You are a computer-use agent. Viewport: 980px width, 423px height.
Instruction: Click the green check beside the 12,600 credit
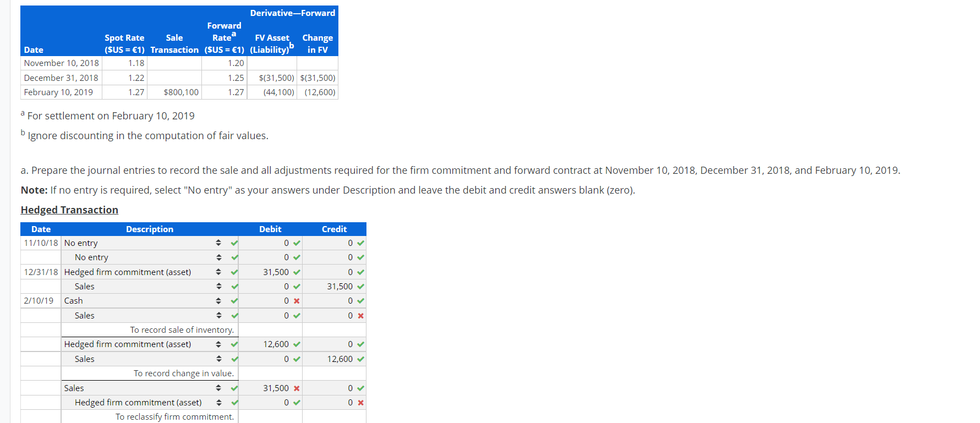click(361, 359)
